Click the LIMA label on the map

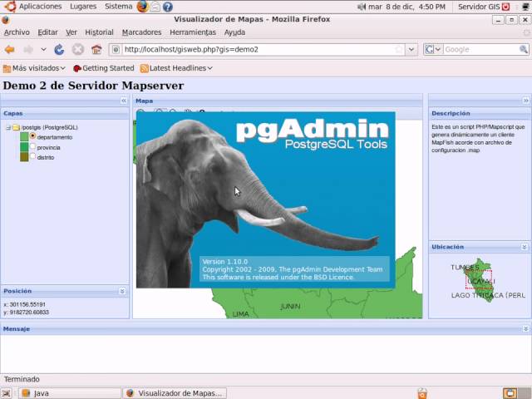tap(240, 314)
